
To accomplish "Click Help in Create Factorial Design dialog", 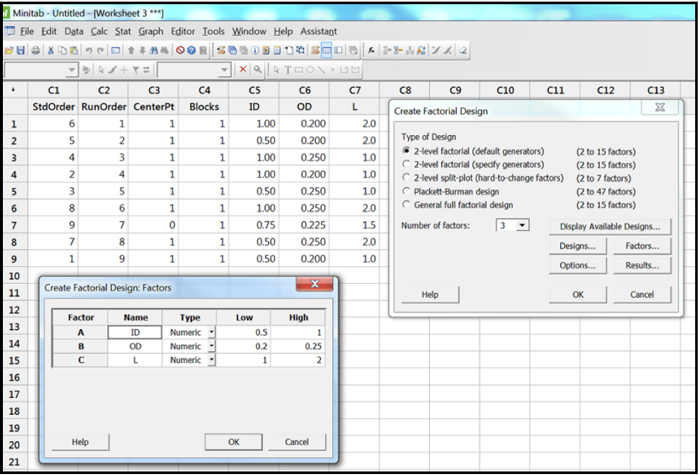I will click(430, 295).
